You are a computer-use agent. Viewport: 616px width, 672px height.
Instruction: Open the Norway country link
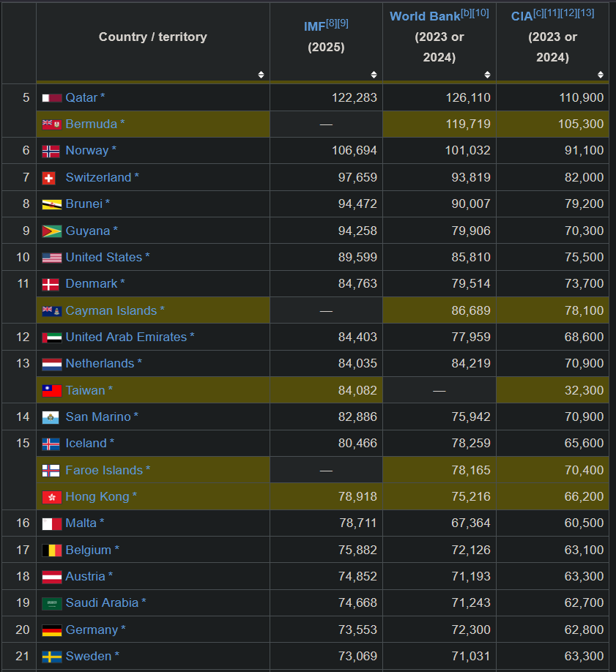coord(87,151)
